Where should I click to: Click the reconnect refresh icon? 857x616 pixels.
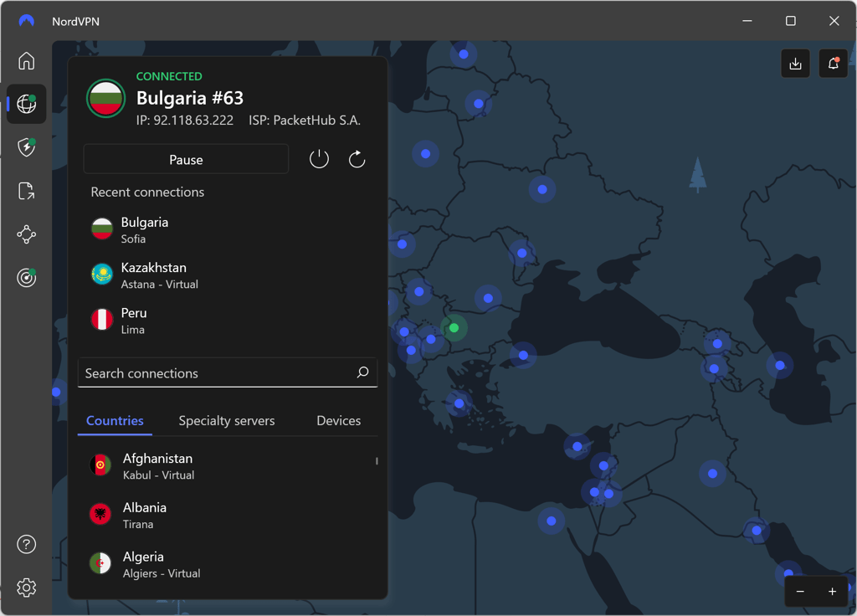point(357,159)
